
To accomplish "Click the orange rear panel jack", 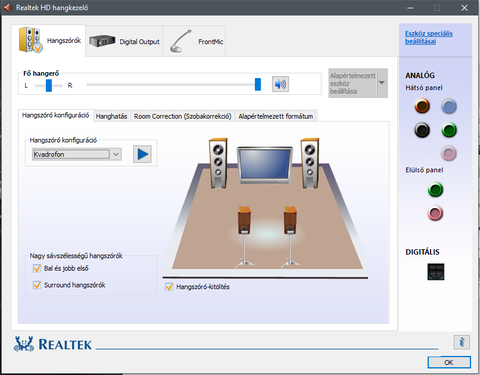I will (x=422, y=106).
